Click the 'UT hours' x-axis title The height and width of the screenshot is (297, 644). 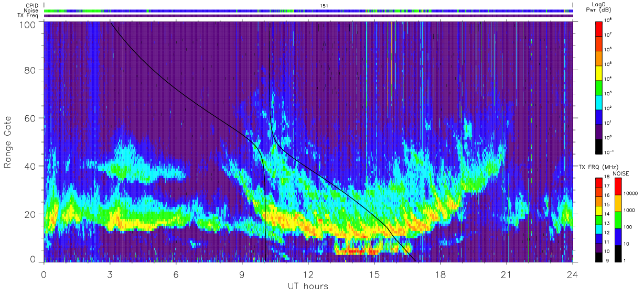(308, 287)
